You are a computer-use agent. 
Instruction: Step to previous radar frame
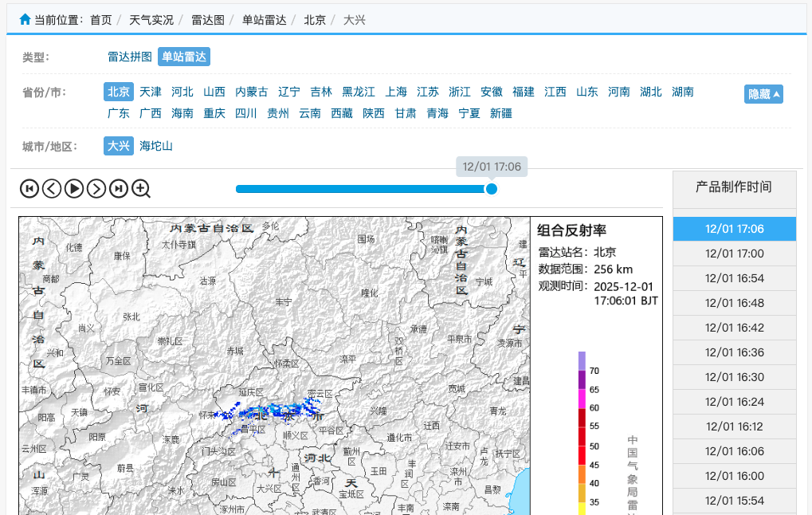[52, 189]
